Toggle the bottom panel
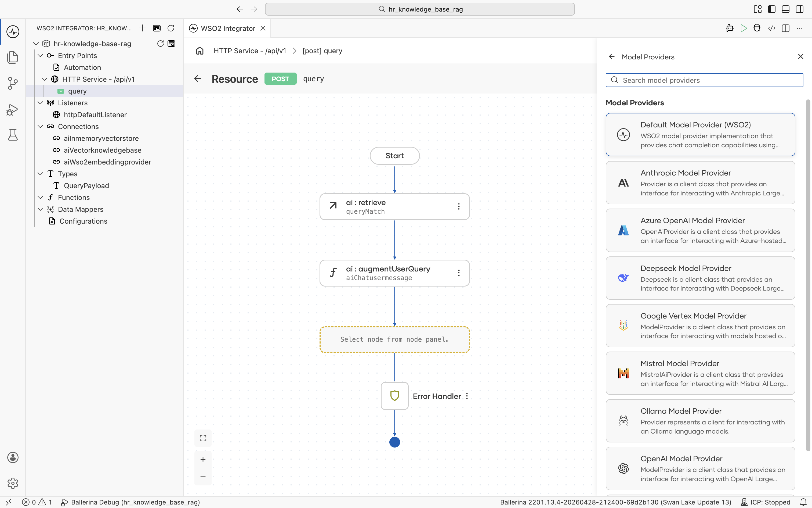The width and height of the screenshot is (812, 508). pyautogui.click(x=785, y=9)
